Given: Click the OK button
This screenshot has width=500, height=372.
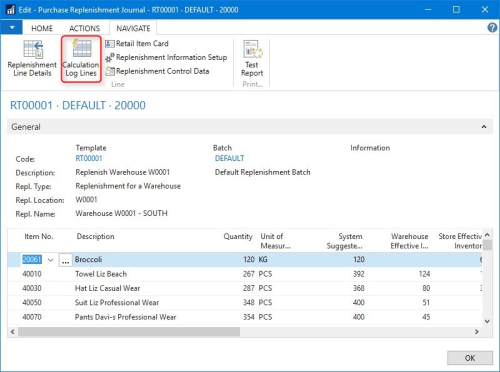Looking at the screenshot, I should [470, 358].
